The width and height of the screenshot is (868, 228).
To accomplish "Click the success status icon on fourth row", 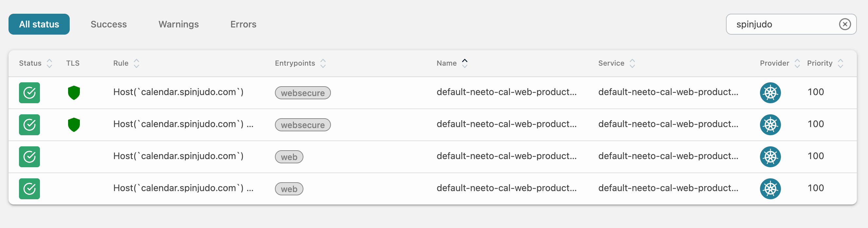I will [29, 189].
